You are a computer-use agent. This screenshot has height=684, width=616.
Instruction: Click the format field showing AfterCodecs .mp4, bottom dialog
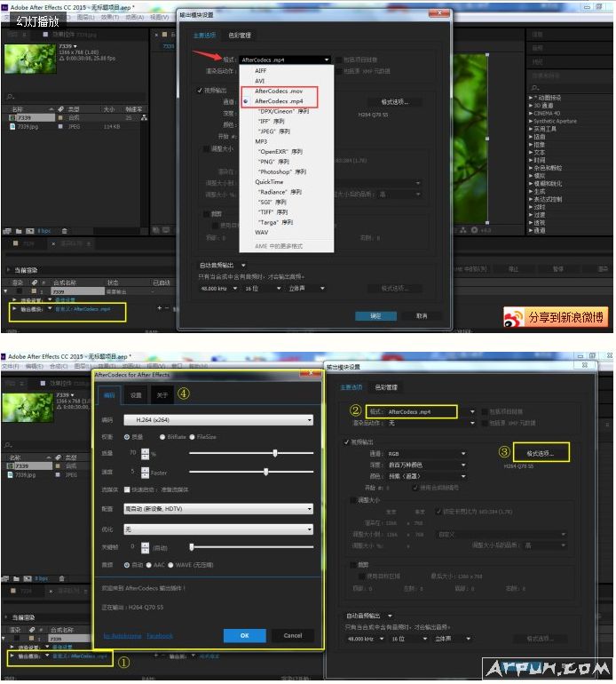click(x=412, y=411)
